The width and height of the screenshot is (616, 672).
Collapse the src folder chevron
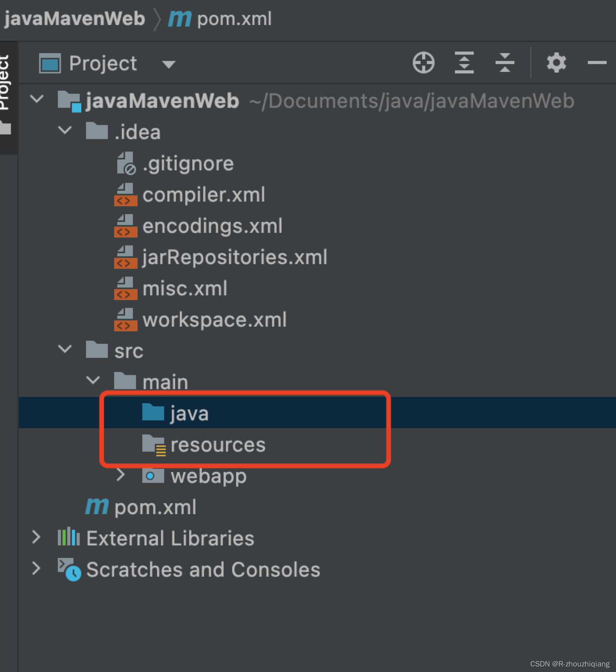tap(65, 349)
